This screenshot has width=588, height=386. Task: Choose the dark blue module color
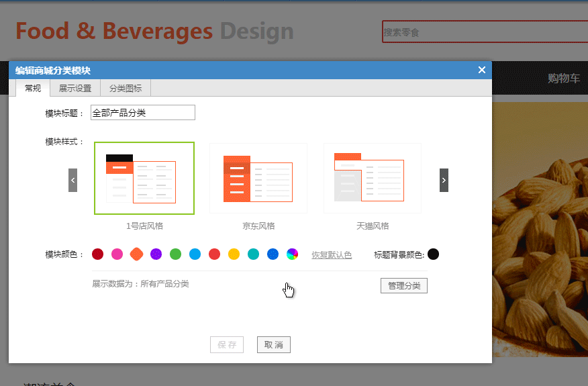(273, 254)
